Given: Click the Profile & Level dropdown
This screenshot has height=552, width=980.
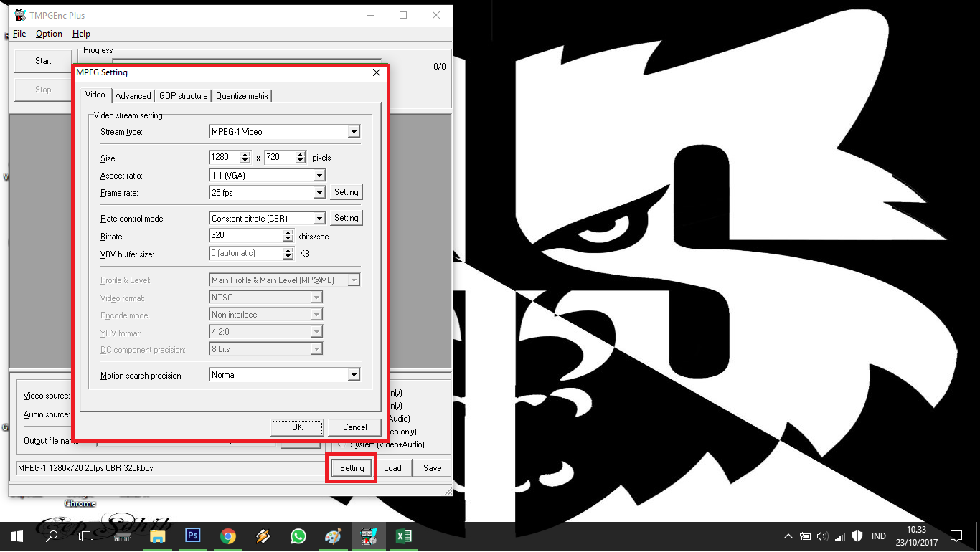Looking at the screenshot, I should (x=284, y=280).
